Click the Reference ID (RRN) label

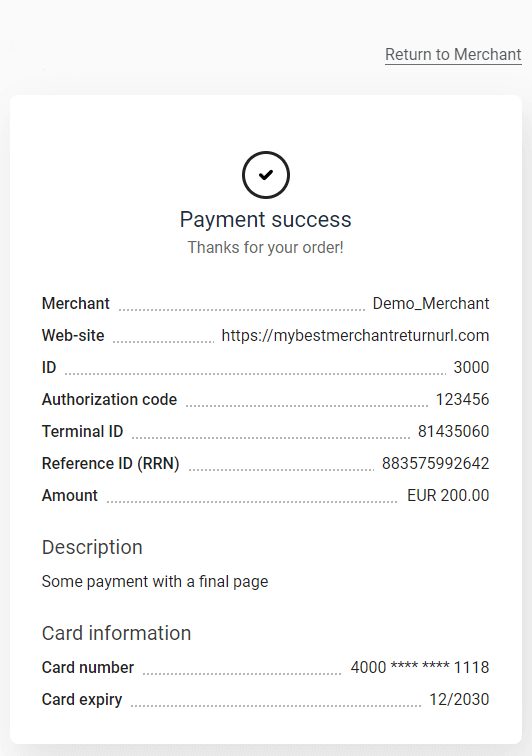(x=110, y=463)
